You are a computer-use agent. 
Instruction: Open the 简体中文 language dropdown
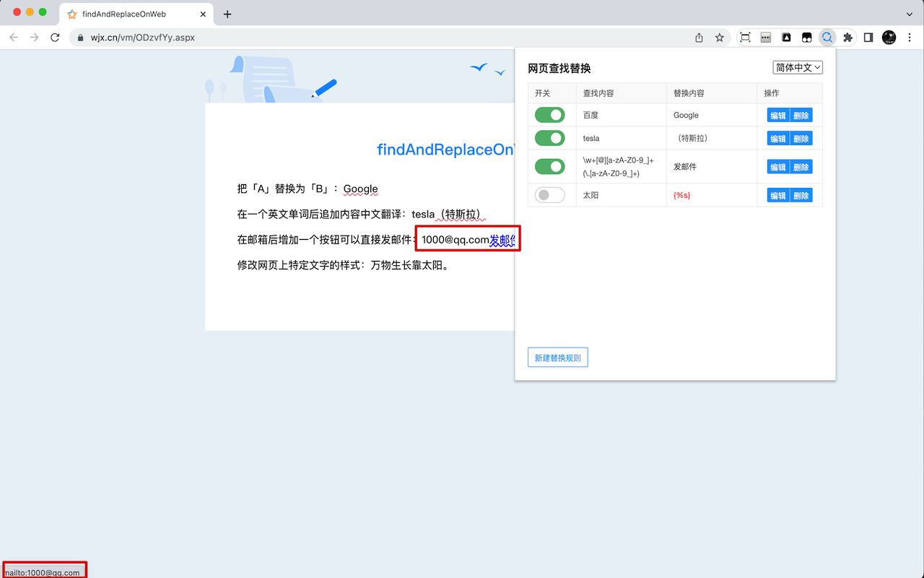[x=797, y=67]
